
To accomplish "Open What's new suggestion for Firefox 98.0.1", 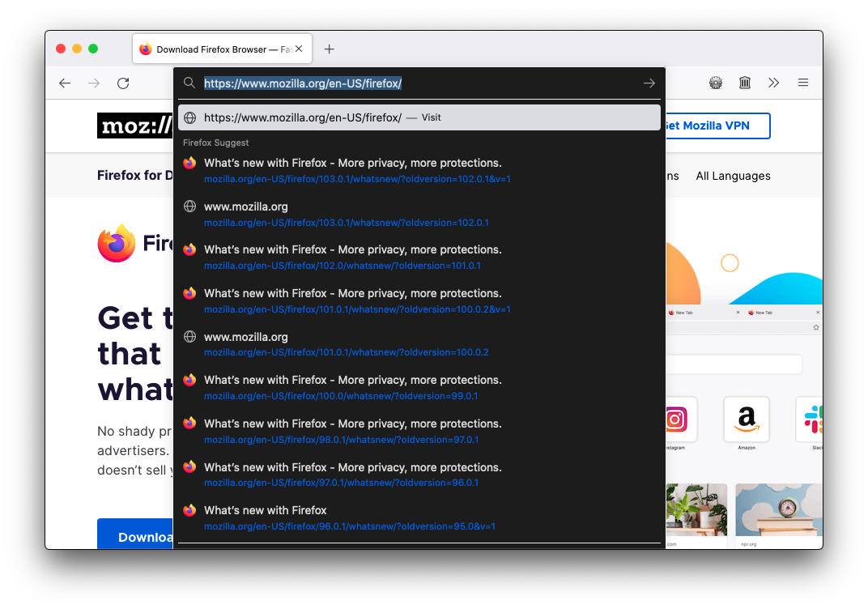I will click(x=419, y=432).
